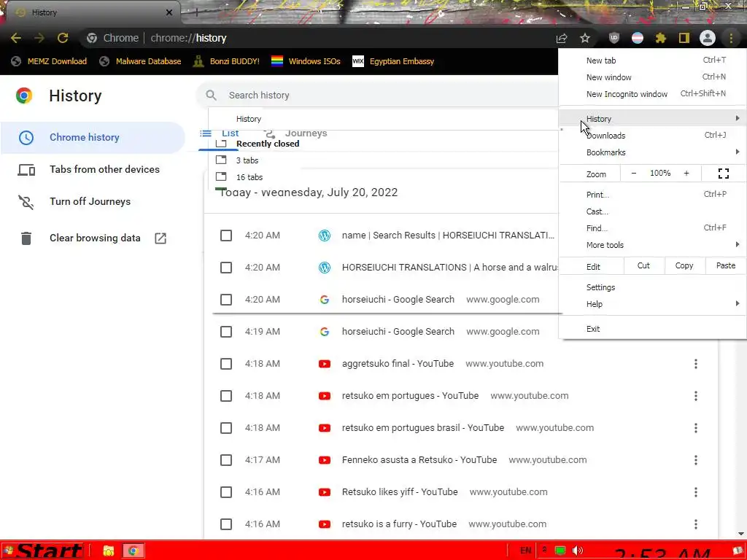Screen dimensions: 747x560
Task: Expand the History submenu in Chrome menu
Action: [x=653, y=119]
